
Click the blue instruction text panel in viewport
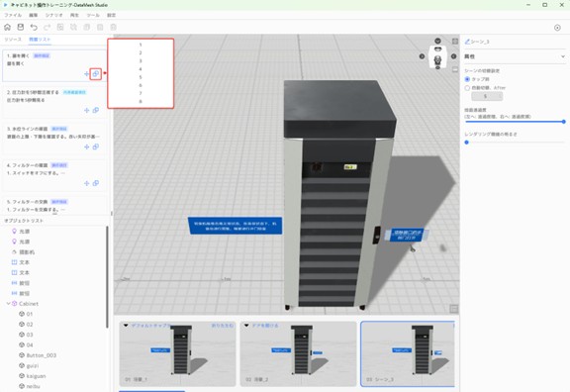click(235, 226)
